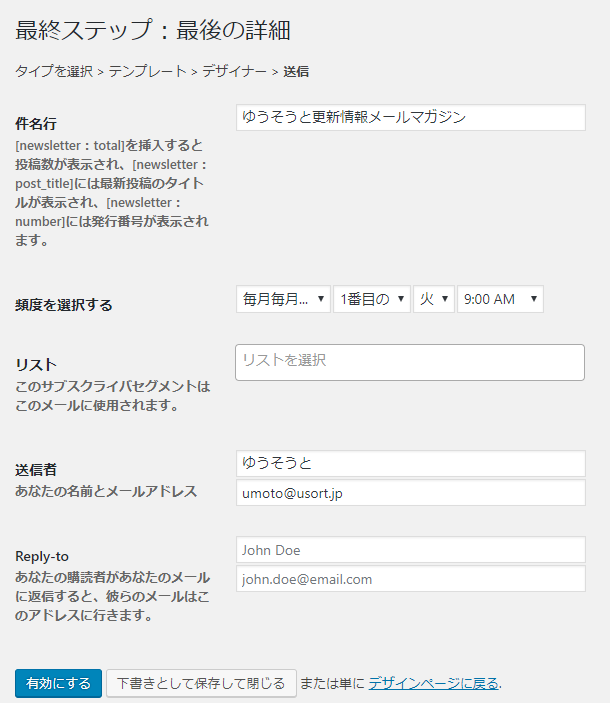
Task: Open the 火 weekday dropdown
Action: click(x=434, y=299)
